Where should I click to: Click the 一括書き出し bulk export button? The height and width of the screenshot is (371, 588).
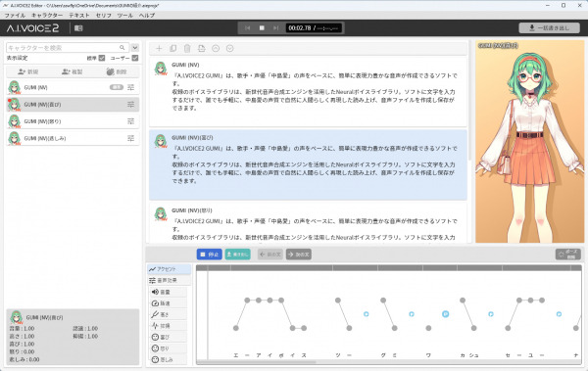[550, 28]
